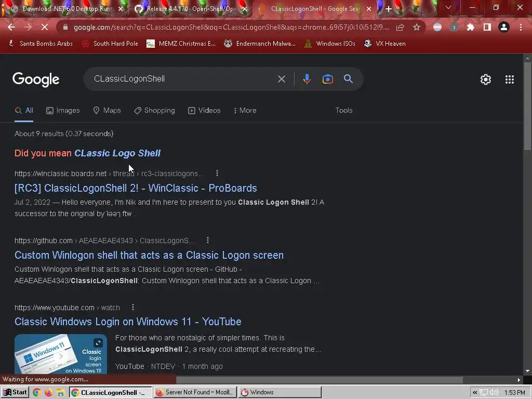Click the Google search input field
This screenshot has height=399, width=532.
coord(183,79)
